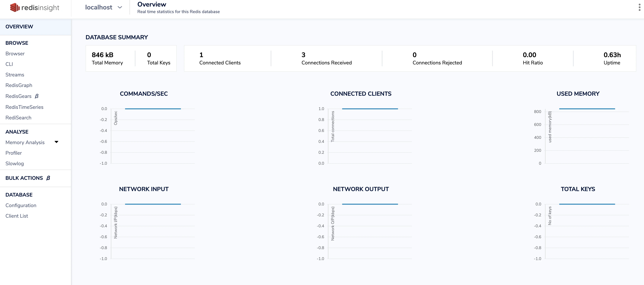
Task: Open the Overview sidebar section
Action: coord(19,27)
